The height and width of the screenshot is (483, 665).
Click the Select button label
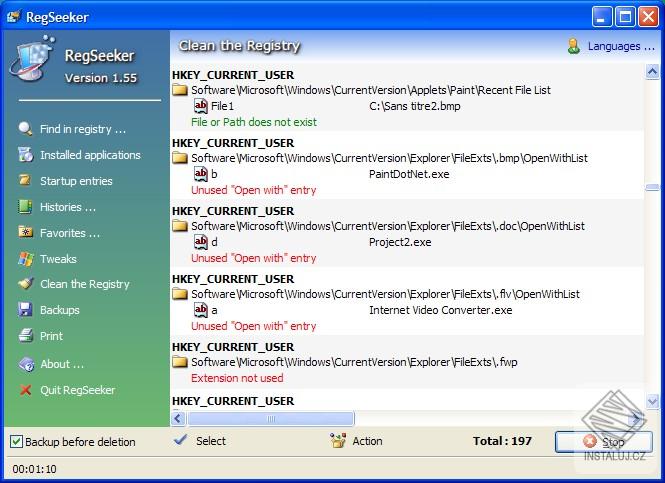211,441
